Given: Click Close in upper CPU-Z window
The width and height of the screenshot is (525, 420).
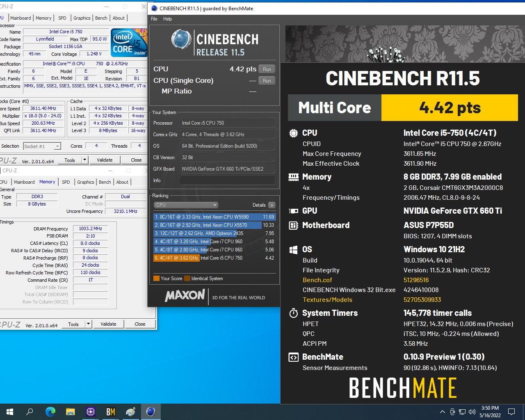Looking at the screenshot, I should click(136, 160).
